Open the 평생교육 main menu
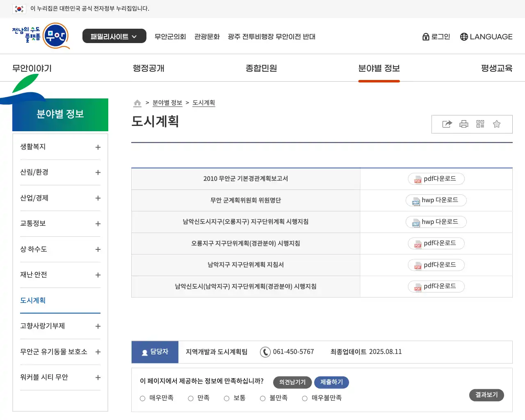The image size is (525, 420). [x=496, y=68]
